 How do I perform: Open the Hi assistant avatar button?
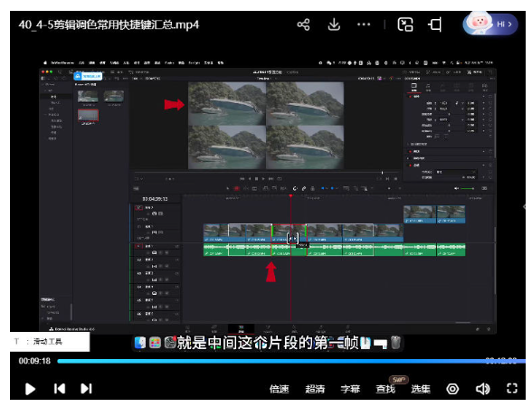[490, 24]
